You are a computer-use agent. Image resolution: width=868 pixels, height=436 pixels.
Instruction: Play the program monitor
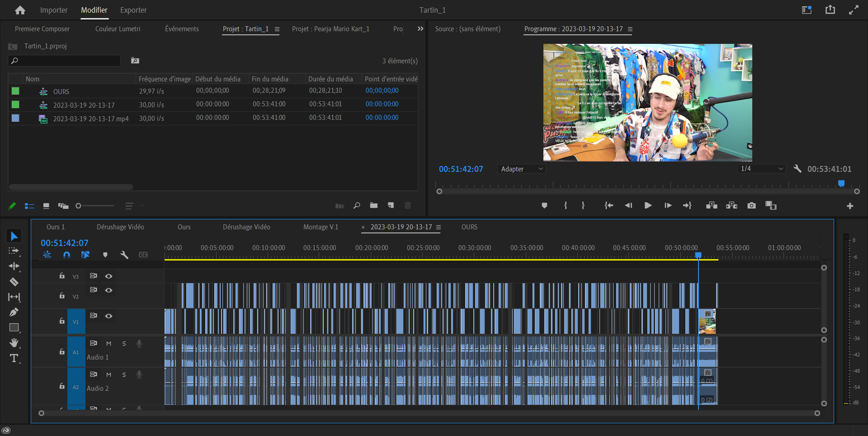[x=648, y=205]
